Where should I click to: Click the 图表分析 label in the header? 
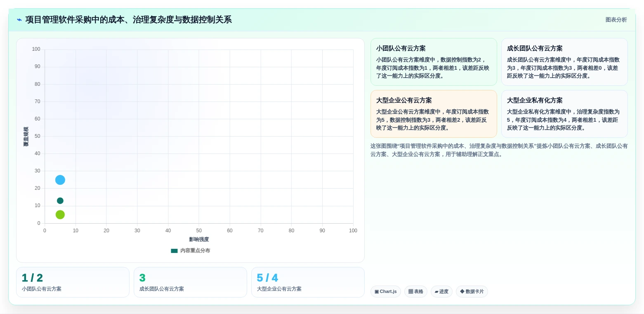click(x=616, y=20)
